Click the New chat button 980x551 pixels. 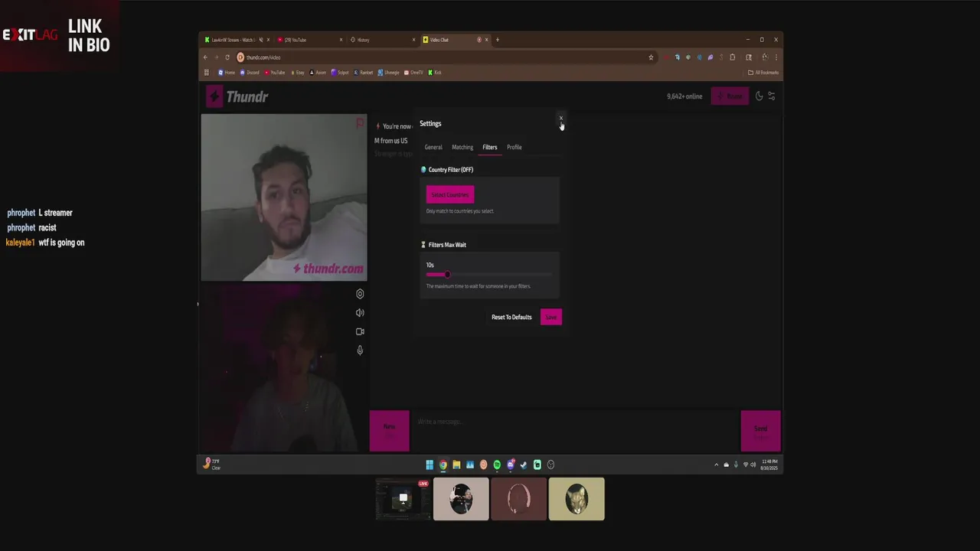390,431
